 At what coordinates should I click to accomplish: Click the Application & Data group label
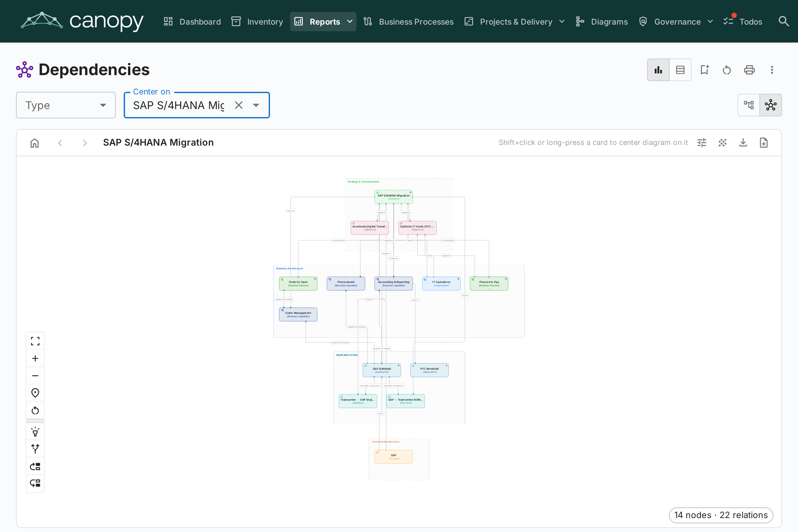pyautogui.click(x=347, y=355)
